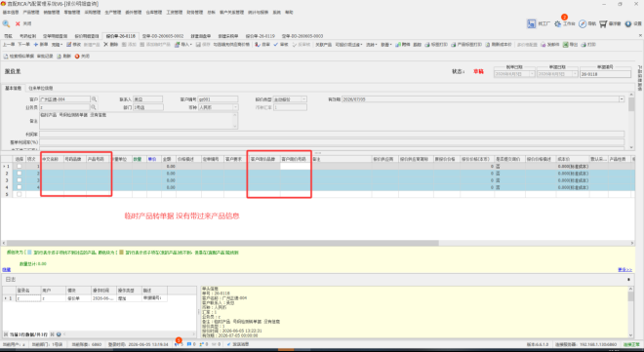The width and height of the screenshot is (644, 352).
Task: Tick the checkbox in grid row 5
Action: click(x=19, y=194)
